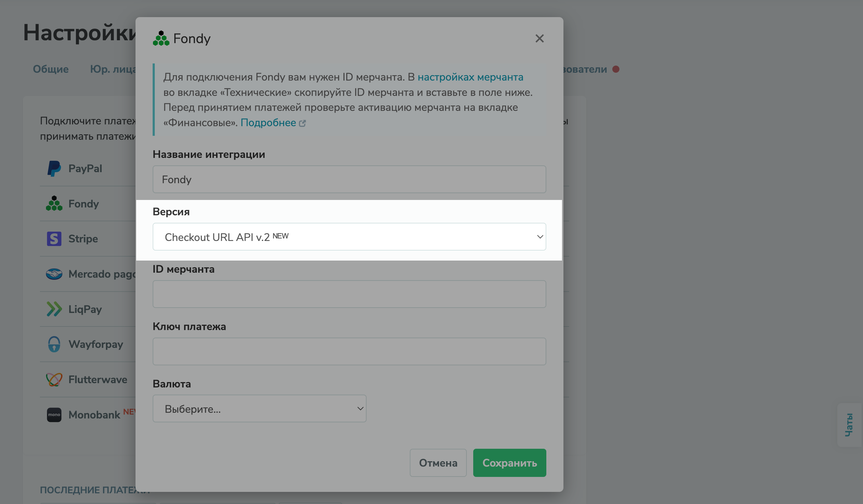The image size is (863, 504).
Task: Open the Валюта currency dropdown
Action: tap(259, 409)
